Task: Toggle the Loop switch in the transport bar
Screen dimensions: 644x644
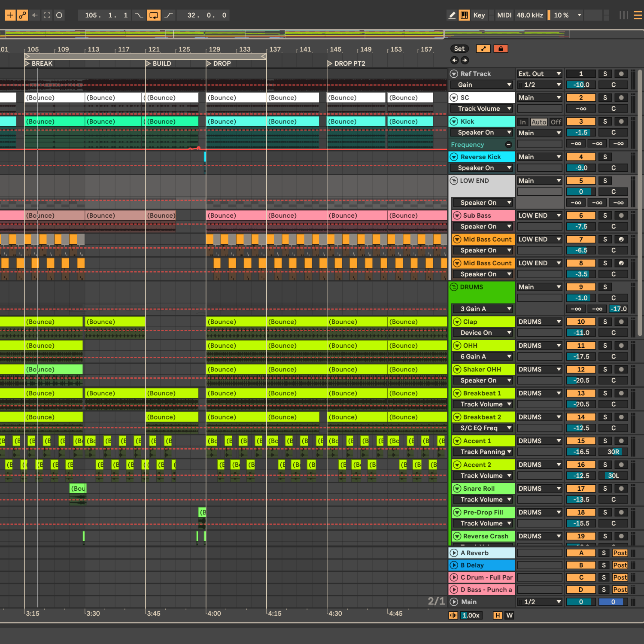Action: tap(153, 15)
